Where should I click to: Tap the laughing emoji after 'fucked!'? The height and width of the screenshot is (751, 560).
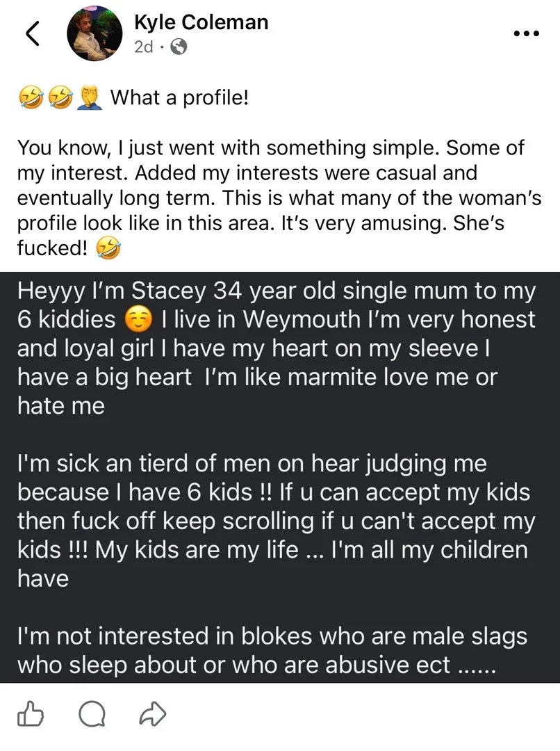pyautogui.click(x=108, y=248)
